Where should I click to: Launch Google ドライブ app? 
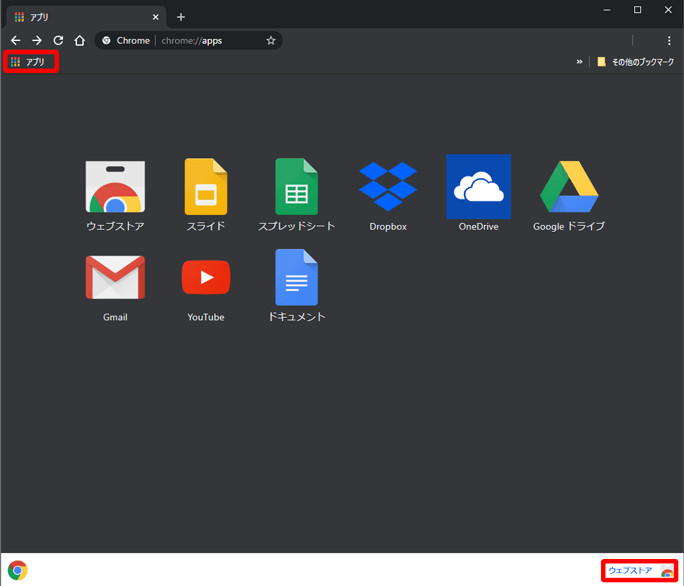pos(569,187)
